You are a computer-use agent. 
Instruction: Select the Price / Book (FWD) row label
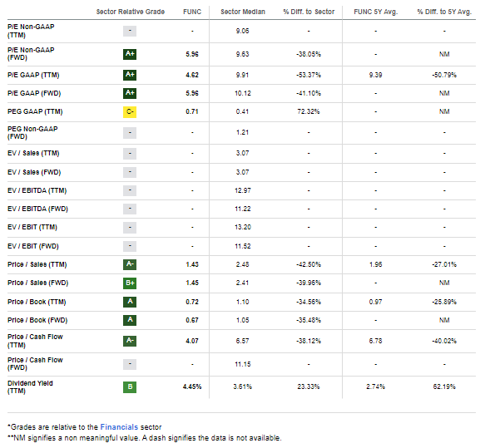click(x=37, y=320)
